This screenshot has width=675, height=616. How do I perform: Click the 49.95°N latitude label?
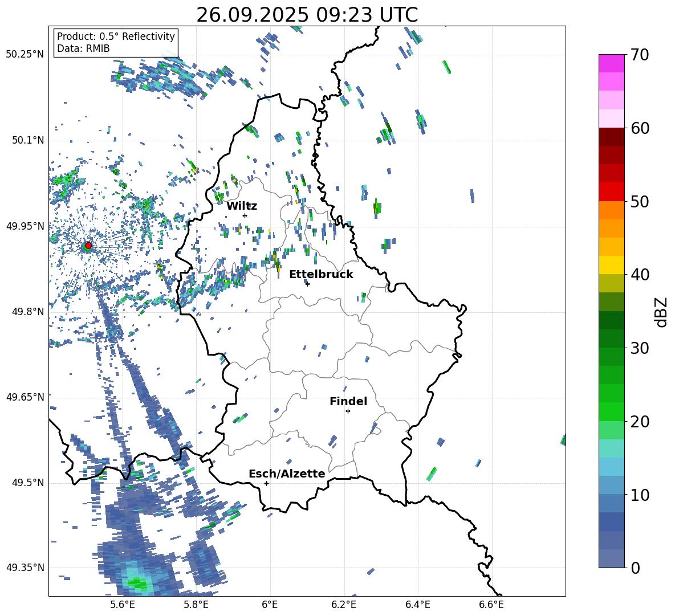tap(25, 226)
